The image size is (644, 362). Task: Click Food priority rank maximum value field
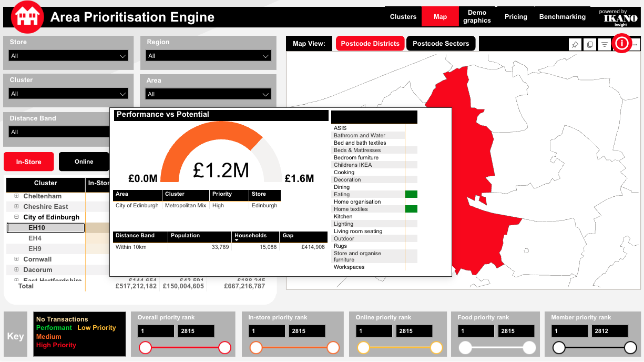[515, 331]
